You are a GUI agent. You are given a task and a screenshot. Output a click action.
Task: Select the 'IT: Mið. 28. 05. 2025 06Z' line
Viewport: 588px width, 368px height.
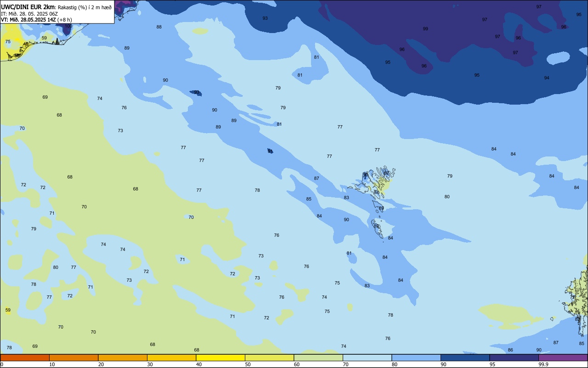(x=30, y=14)
